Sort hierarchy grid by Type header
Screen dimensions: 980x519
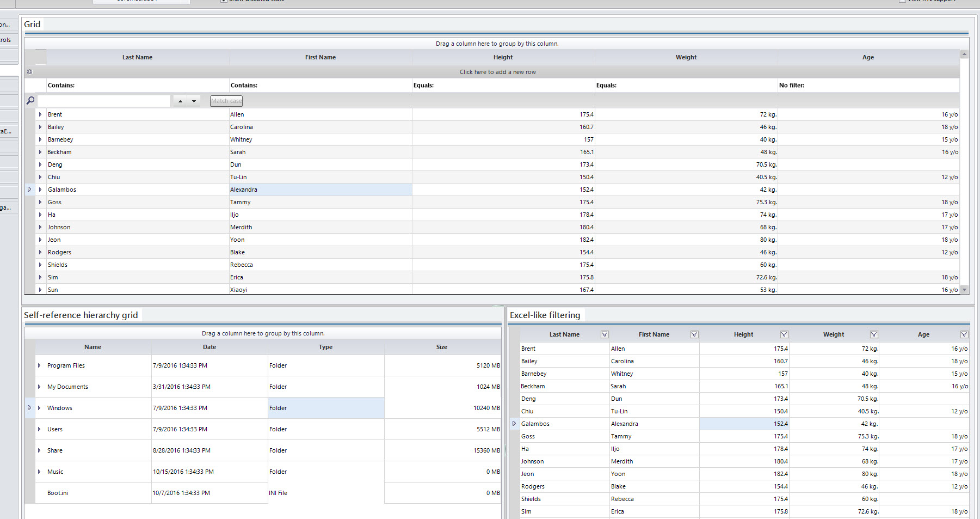coord(326,347)
